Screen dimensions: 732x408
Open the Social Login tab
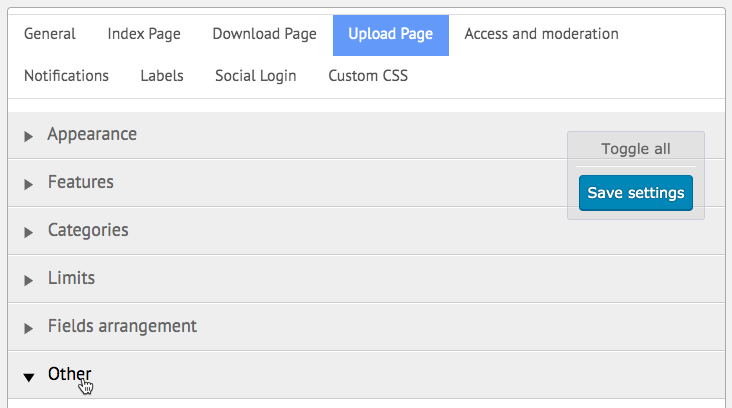pyautogui.click(x=255, y=76)
